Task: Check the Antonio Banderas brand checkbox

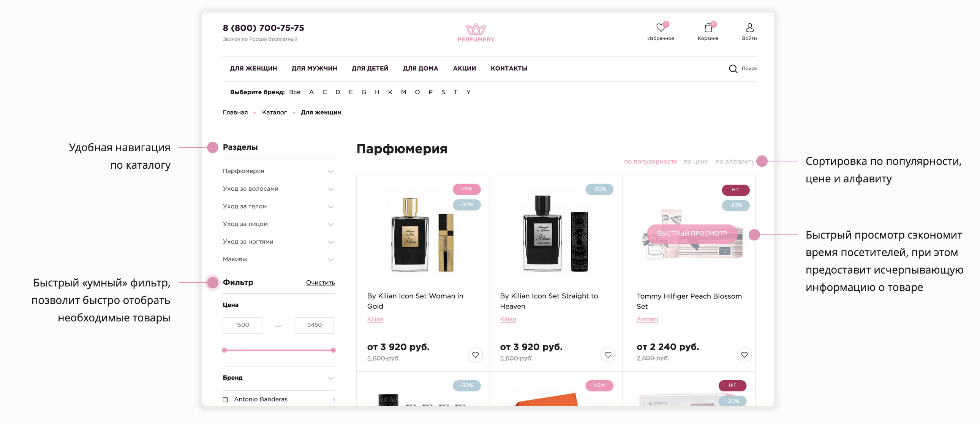Action: click(225, 400)
